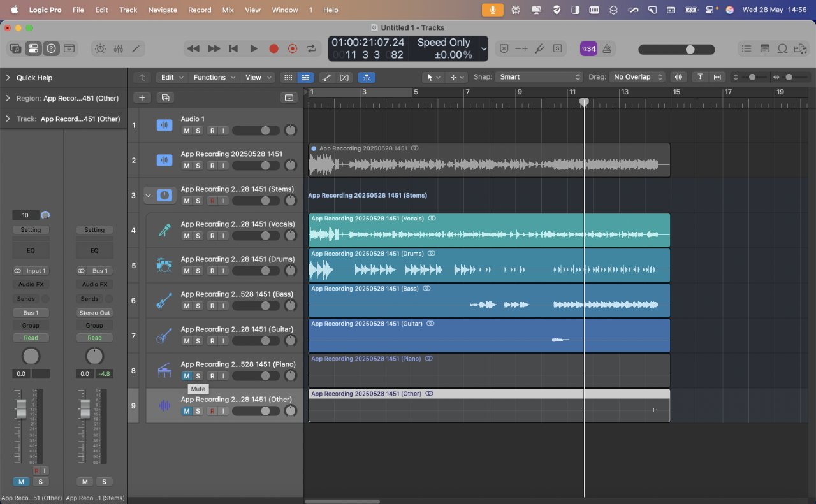The height and width of the screenshot is (504, 816).
Task: Open the Library panel icon
Action: click(x=15, y=48)
